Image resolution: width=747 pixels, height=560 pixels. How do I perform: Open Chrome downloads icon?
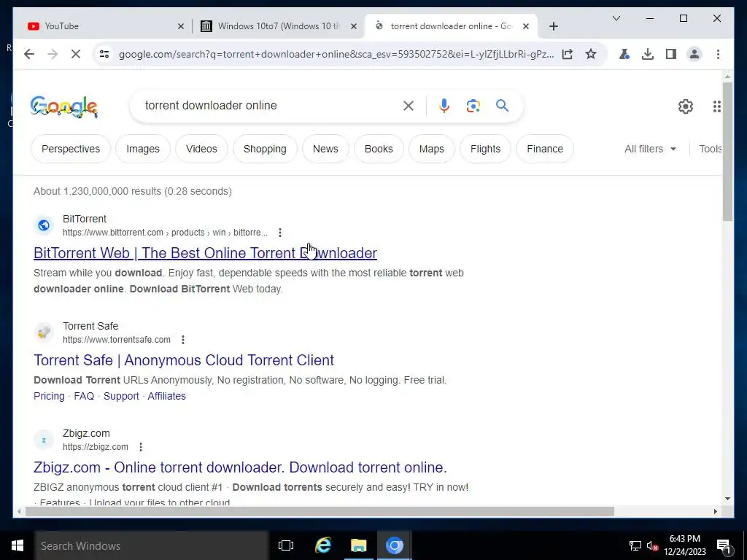[648, 54]
